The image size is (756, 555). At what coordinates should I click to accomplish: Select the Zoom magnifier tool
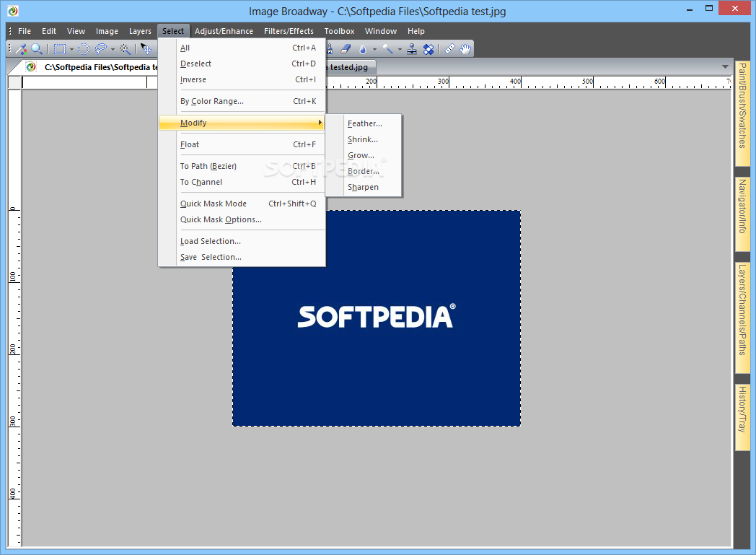coord(36,48)
